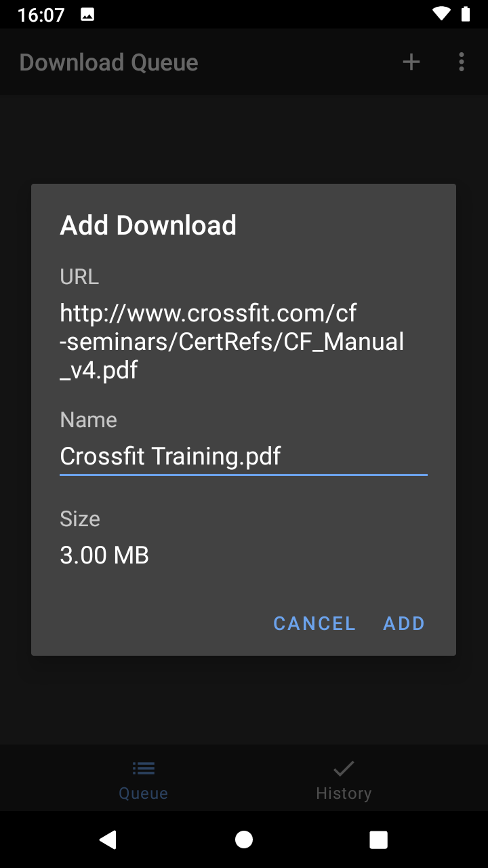Tap the plus icon to add download
488x868 pixels.
coord(411,62)
